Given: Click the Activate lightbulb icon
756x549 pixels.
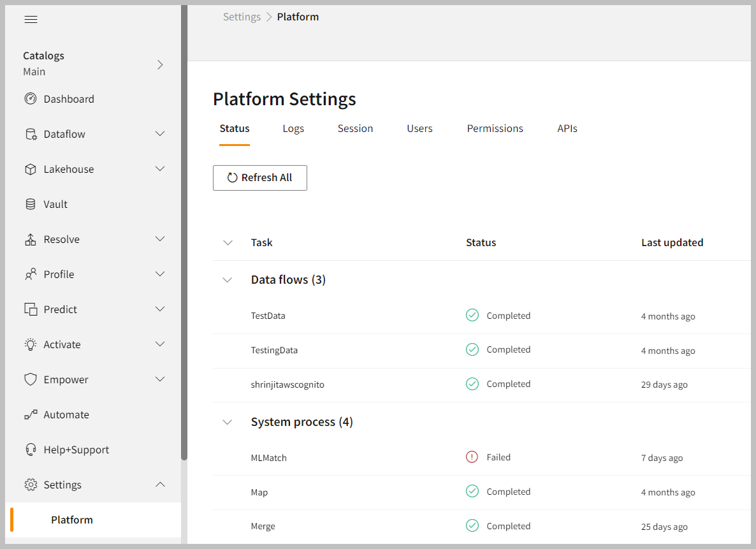Looking at the screenshot, I should (x=31, y=344).
